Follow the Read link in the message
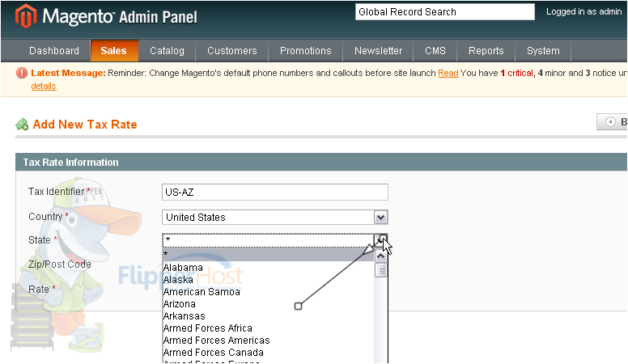This screenshot has width=628, height=364. [448, 74]
